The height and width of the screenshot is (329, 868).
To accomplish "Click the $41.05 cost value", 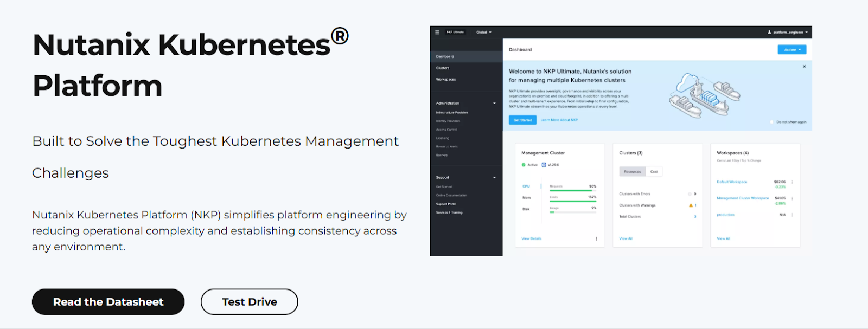I will point(780,198).
